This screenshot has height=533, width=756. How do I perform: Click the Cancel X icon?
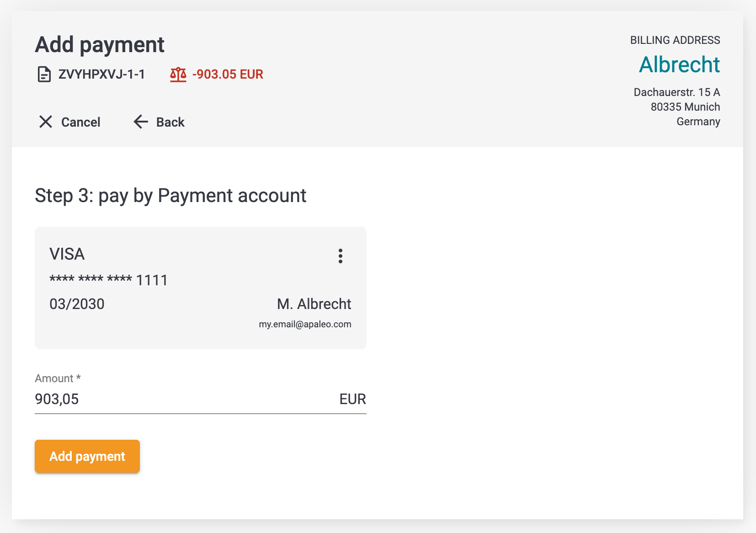click(x=46, y=122)
